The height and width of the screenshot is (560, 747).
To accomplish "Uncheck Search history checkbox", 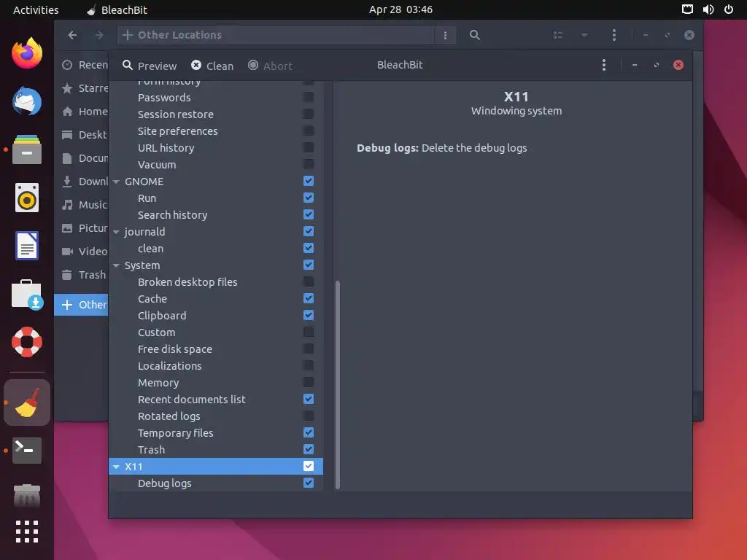I will [309, 214].
